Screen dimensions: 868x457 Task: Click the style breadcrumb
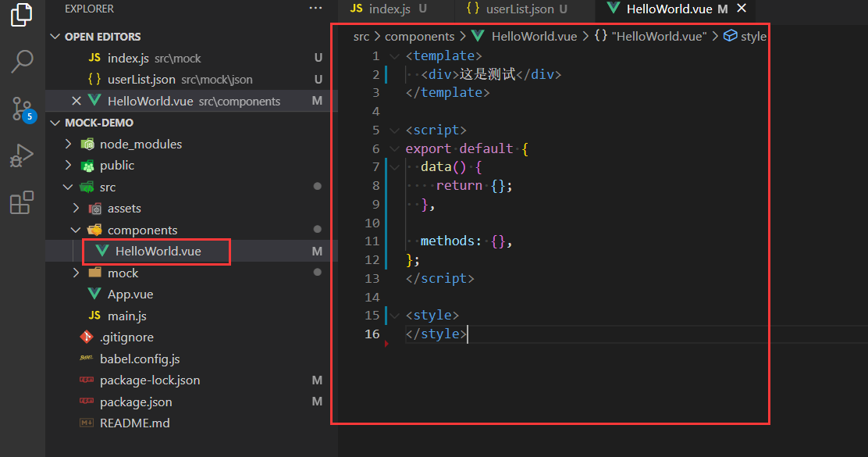point(753,37)
